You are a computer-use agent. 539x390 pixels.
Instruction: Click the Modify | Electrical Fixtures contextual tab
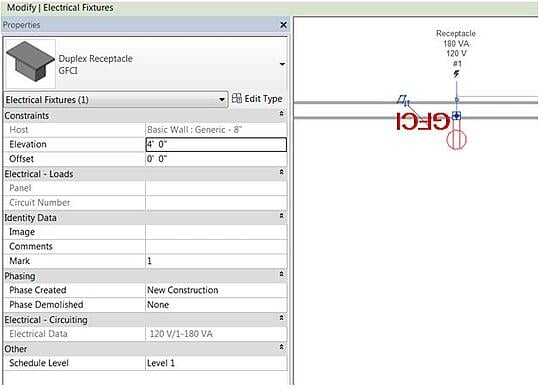pyautogui.click(x=60, y=8)
